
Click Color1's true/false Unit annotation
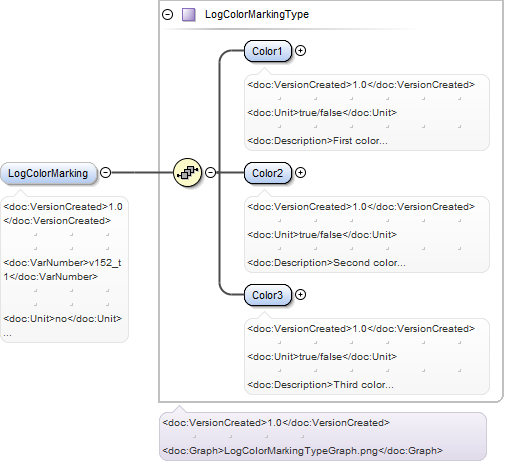pyautogui.click(x=322, y=113)
